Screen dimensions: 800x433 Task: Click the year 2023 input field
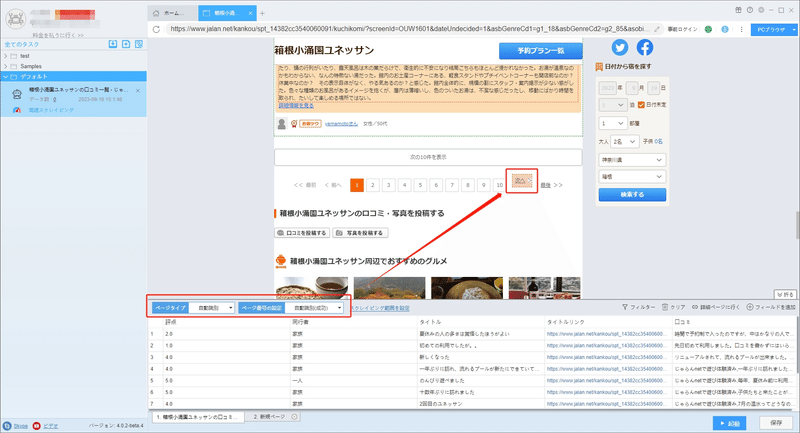(x=608, y=88)
